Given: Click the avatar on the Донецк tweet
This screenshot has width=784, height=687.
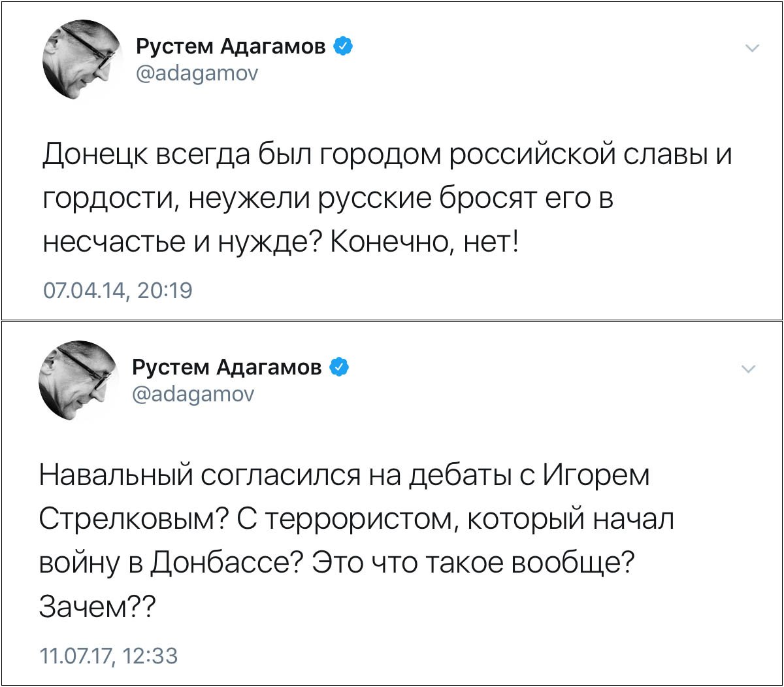Looking at the screenshot, I should tap(83, 60).
